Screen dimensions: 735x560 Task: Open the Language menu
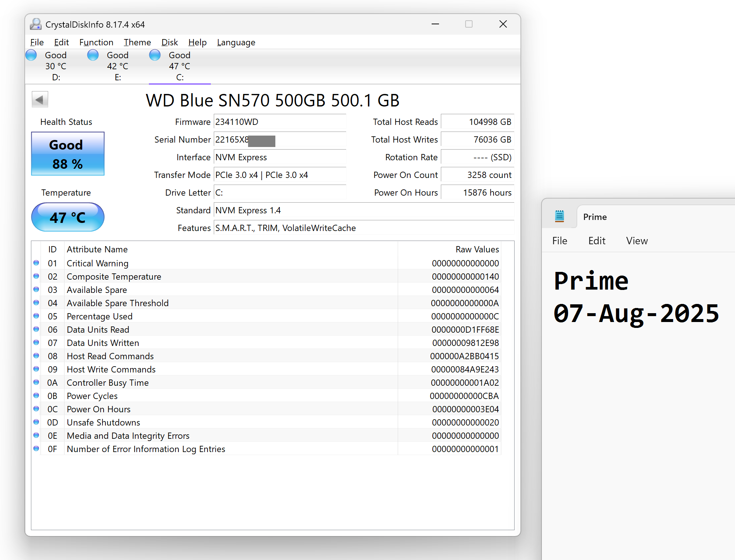[x=236, y=42]
